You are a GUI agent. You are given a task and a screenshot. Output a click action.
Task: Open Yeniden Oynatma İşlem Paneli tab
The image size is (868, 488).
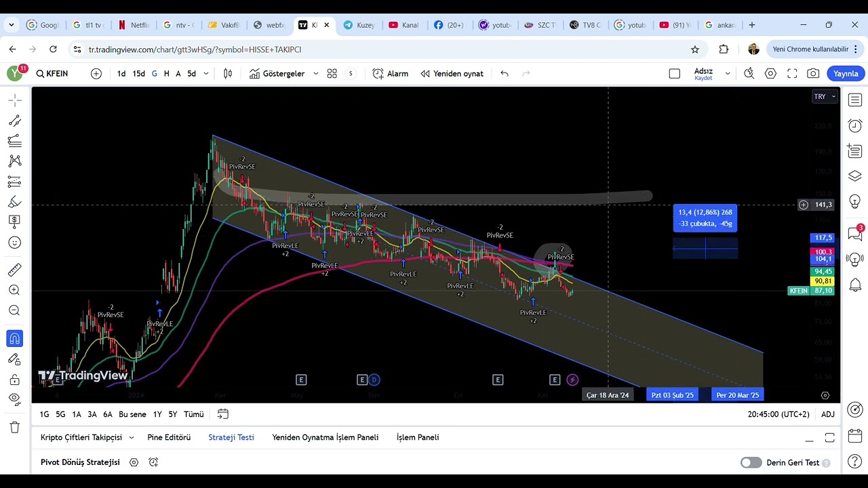pyautogui.click(x=325, y=438)
